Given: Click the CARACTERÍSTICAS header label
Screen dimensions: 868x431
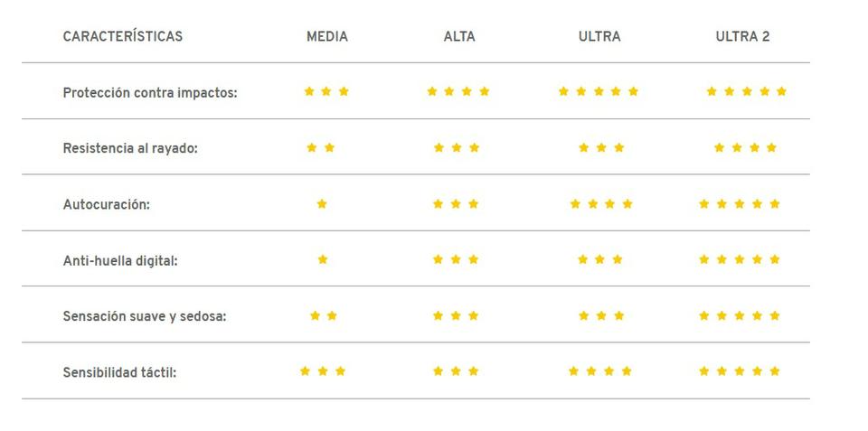Looking at the screenshot, I should (123, 36).
